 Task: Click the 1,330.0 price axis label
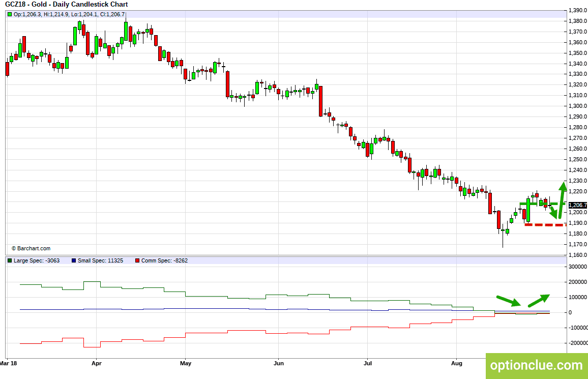pos(578,74)
